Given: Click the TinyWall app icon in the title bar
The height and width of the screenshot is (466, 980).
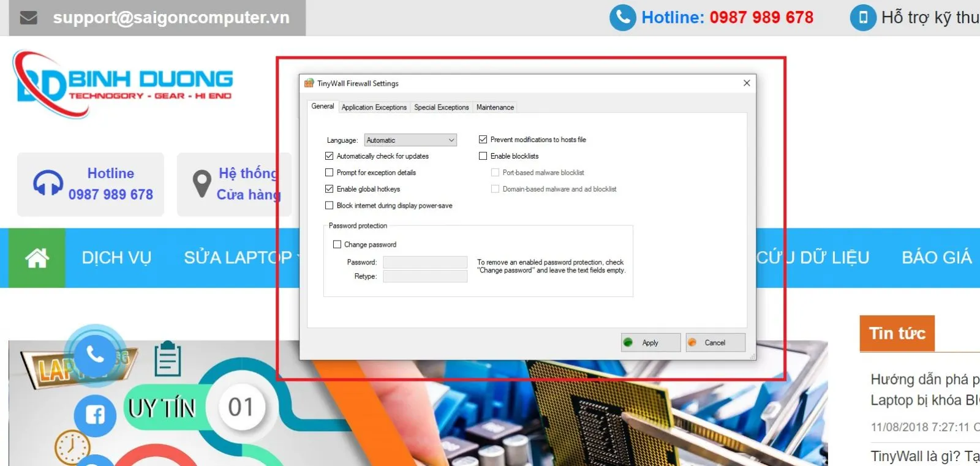Looking at the screenshot, I should 309,83.
